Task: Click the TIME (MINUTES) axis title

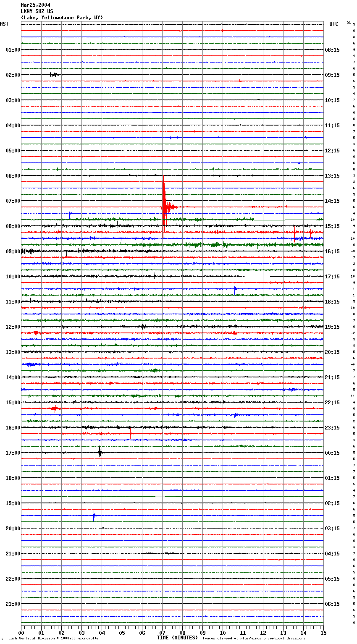Action: pyautogui.click(x=177, y=638)
